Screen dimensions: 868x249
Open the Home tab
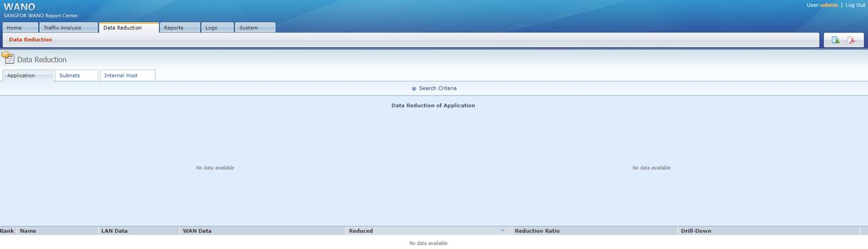20,28
